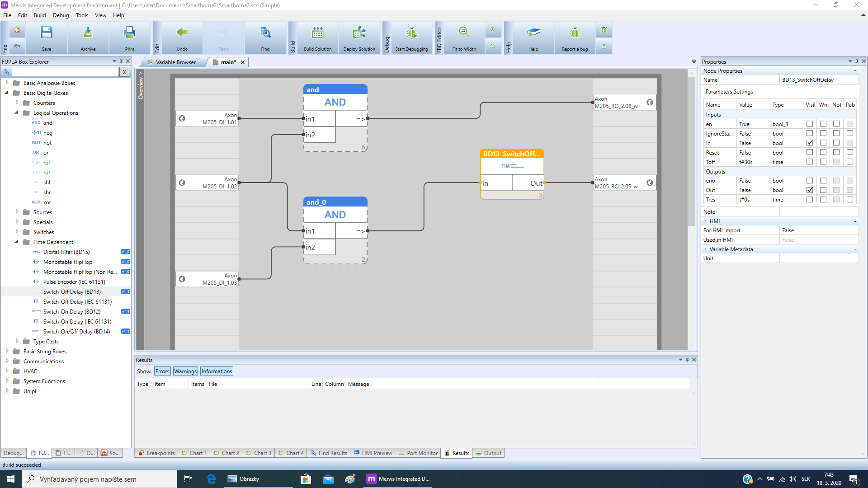Switch to the Variable Browser tab
This screenshot has height=488, width=868.
coord(175,62)
